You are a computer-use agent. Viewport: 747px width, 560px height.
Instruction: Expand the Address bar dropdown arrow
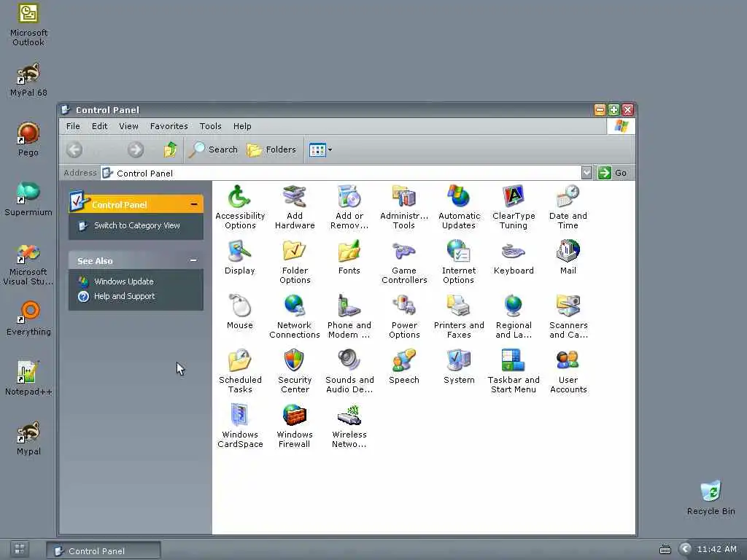point(587,173)
